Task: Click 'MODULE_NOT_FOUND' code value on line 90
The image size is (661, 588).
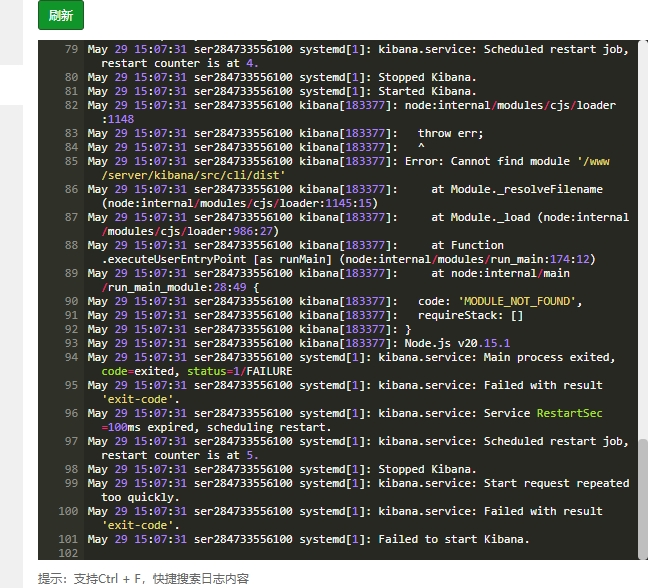Action: [517, 301]
